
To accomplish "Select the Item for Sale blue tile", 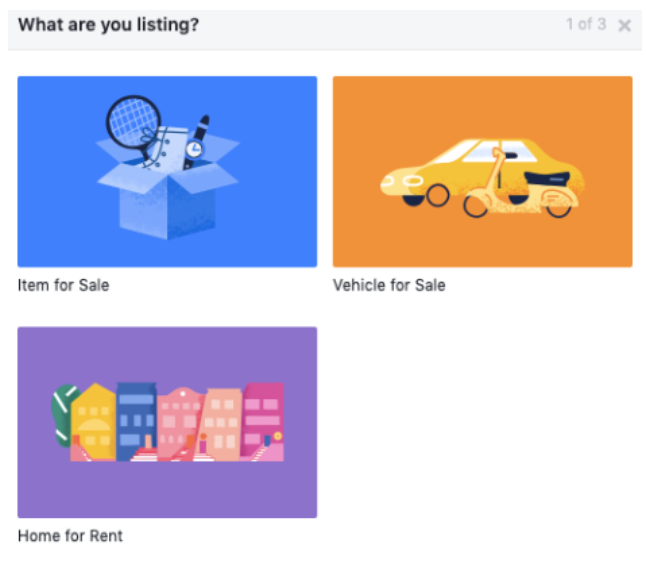I will [167, 171].
